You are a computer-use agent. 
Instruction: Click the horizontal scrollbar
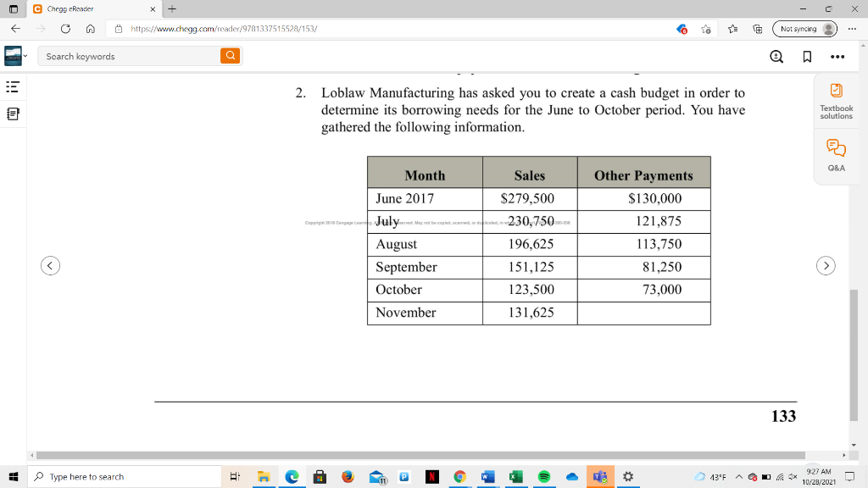[420, 455]
